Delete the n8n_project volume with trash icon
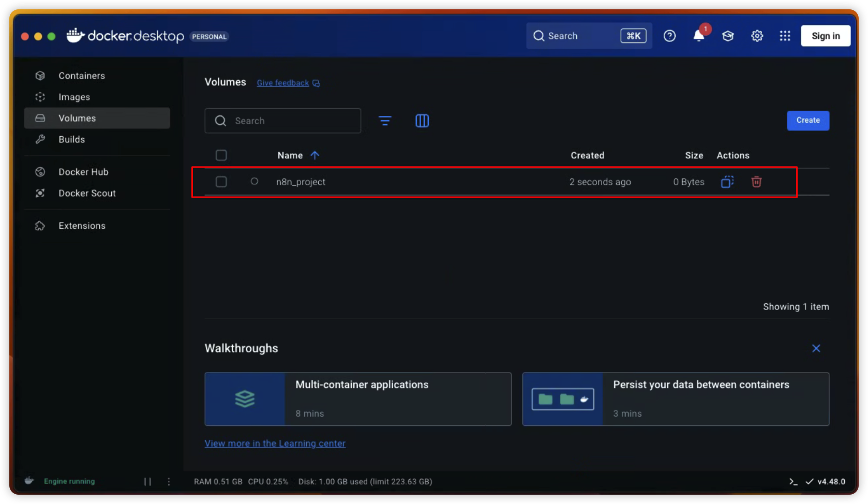The height and width of the screenshot is (504, 868). pos(756,182)
